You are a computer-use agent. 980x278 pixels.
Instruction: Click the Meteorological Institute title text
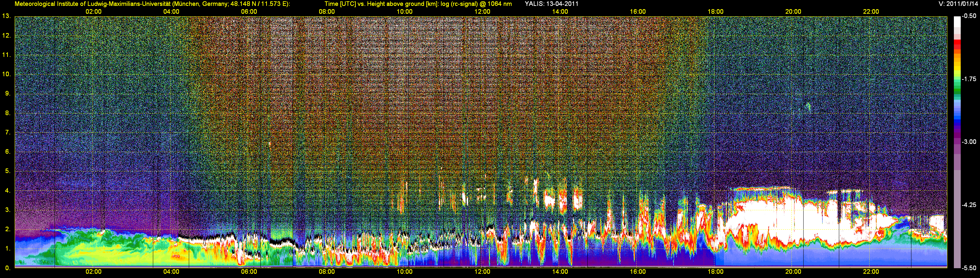(152, 4)
